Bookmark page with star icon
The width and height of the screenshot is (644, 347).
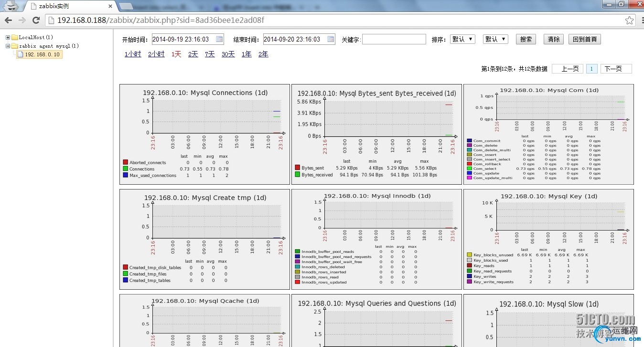630,20
